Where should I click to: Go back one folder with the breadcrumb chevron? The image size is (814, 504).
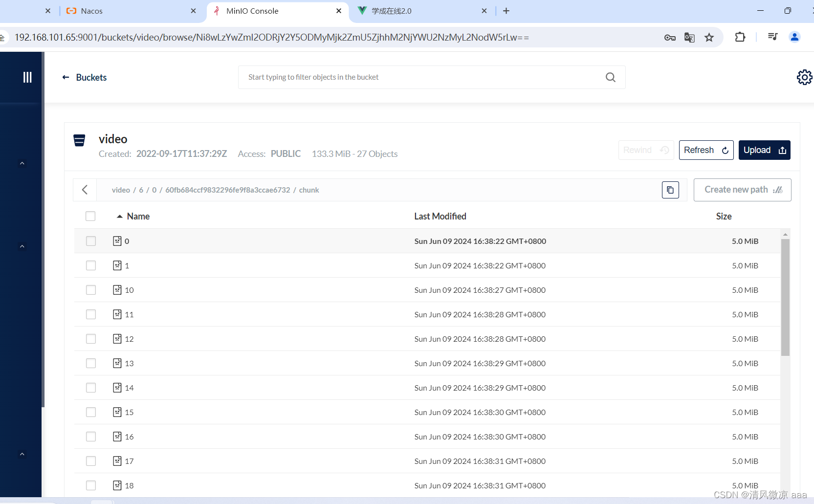tap(85, 190)
